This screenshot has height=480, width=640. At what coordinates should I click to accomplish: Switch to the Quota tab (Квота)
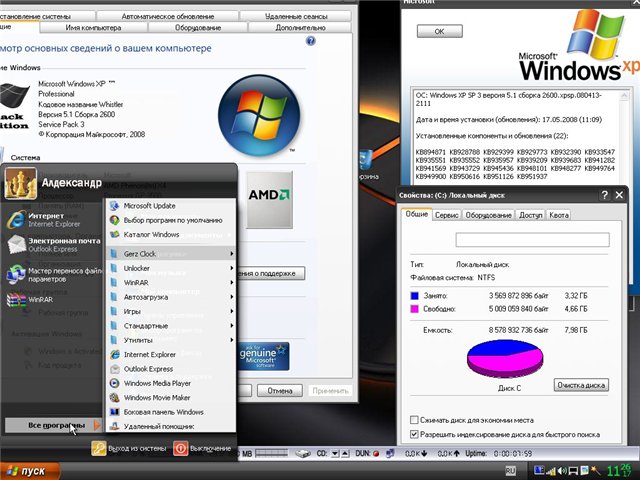coord(558,215)
